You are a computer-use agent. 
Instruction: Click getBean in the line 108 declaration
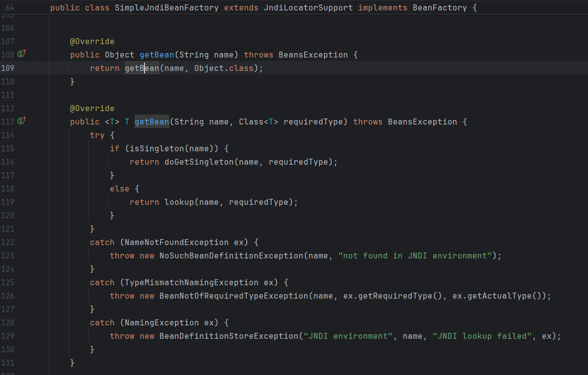pyautogui.click(x=156, y=55)
